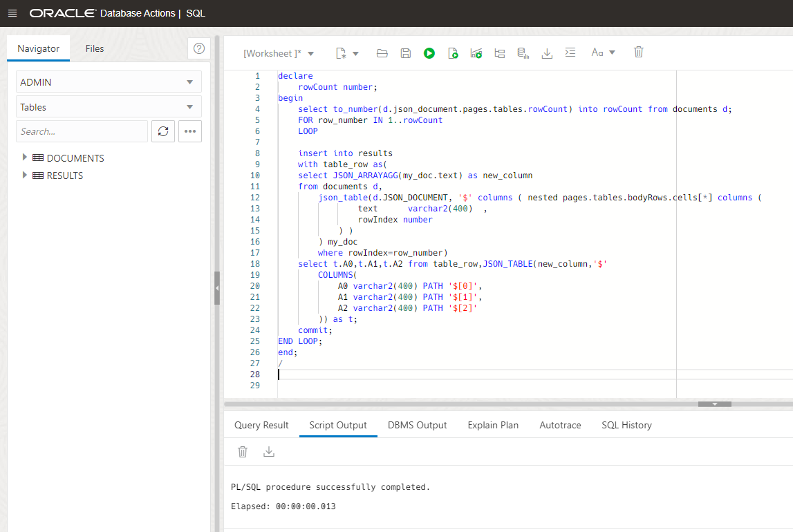Expand the DOCUMENTS table node
The image size is (793, 532).
[x=26, y=158]
